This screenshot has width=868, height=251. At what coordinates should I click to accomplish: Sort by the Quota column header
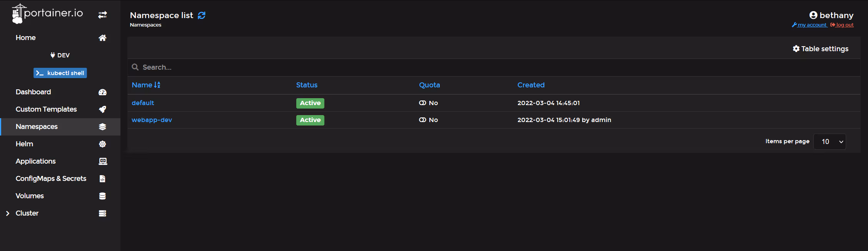point(429,85)
